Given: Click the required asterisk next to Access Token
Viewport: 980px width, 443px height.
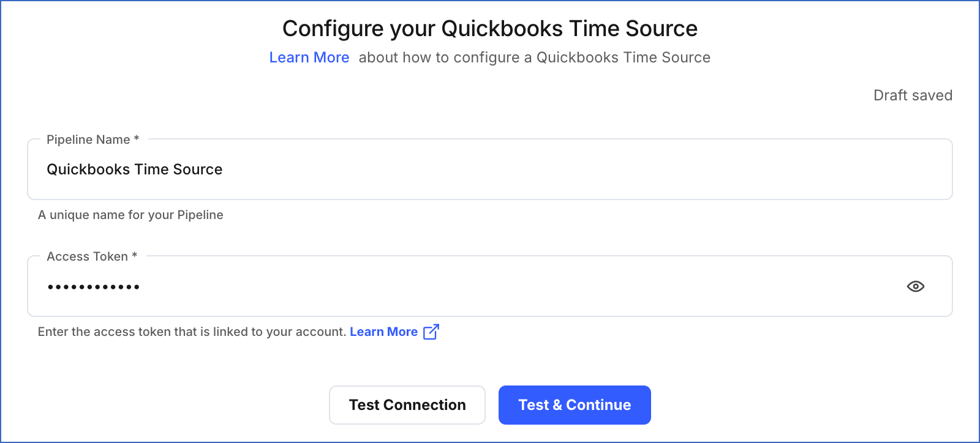Looking at the screenshot, I should [135, 256].
